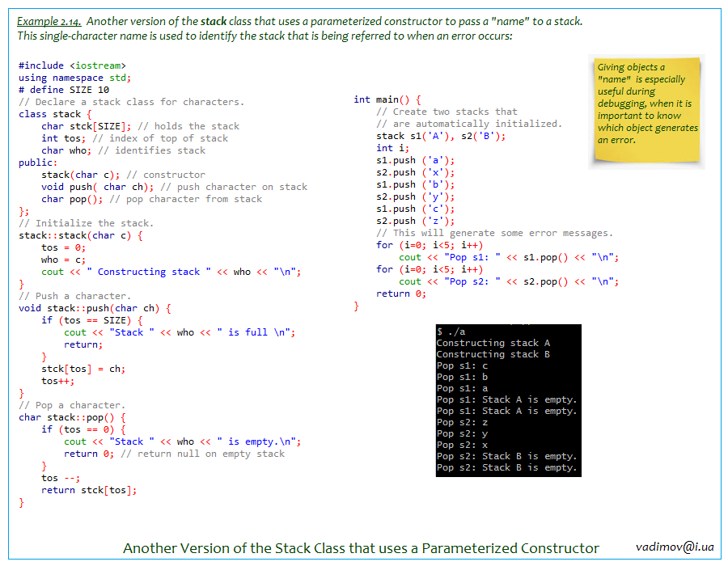Click the cout line printing "Pop s2: "
Screen dimensions: 728x566
point(509,281)
